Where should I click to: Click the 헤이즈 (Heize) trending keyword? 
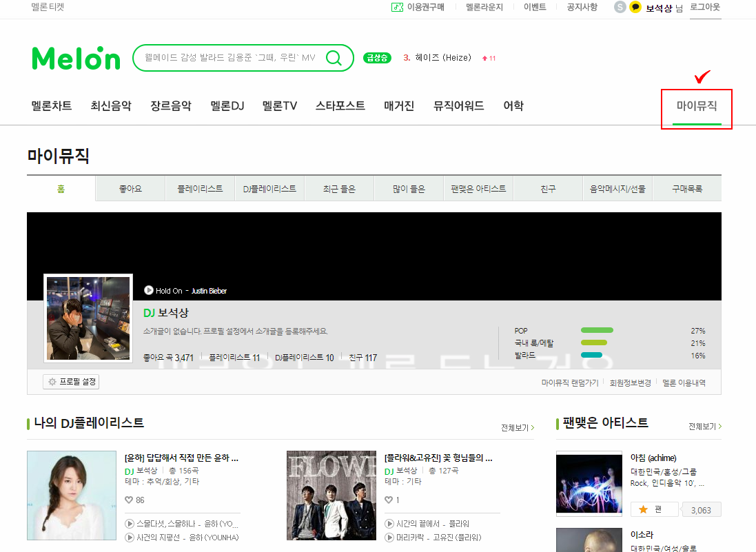pyautogui.click(x=443, y=58)
